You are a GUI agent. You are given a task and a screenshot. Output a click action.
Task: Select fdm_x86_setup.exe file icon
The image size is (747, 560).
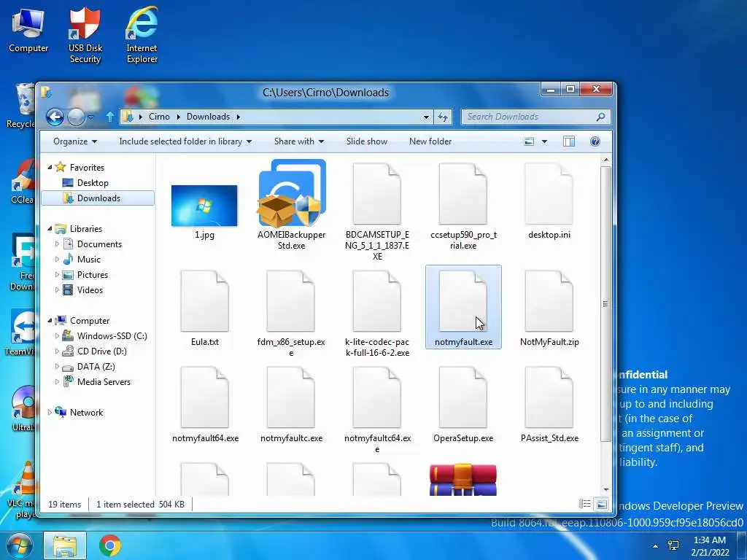(290, 301)
